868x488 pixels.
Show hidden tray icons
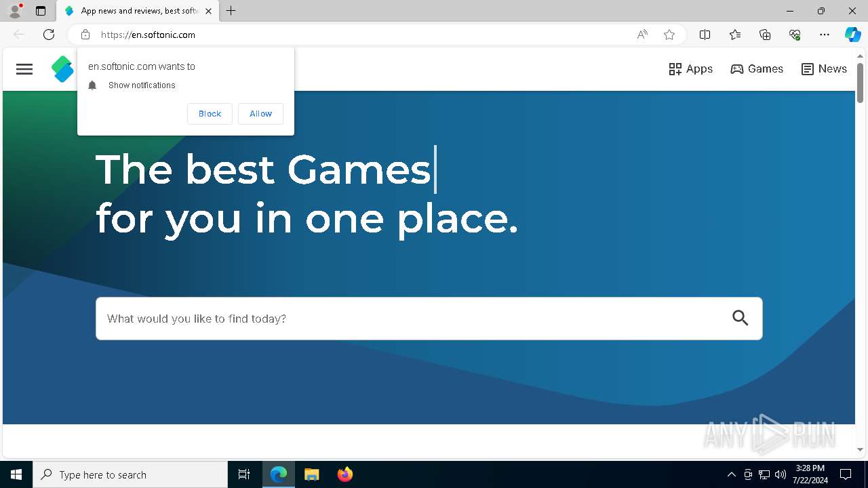(731, 474)
